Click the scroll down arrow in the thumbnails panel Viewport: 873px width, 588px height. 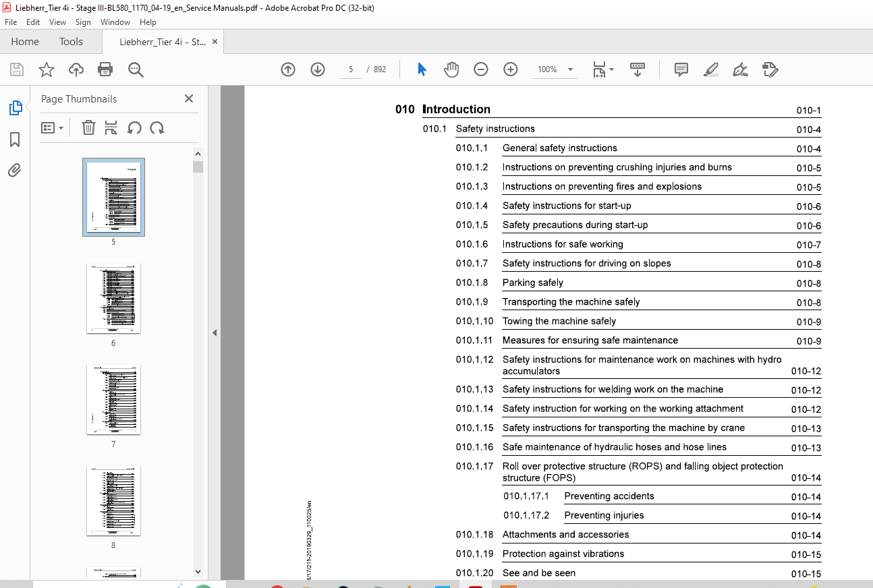(x=198, y=572)
